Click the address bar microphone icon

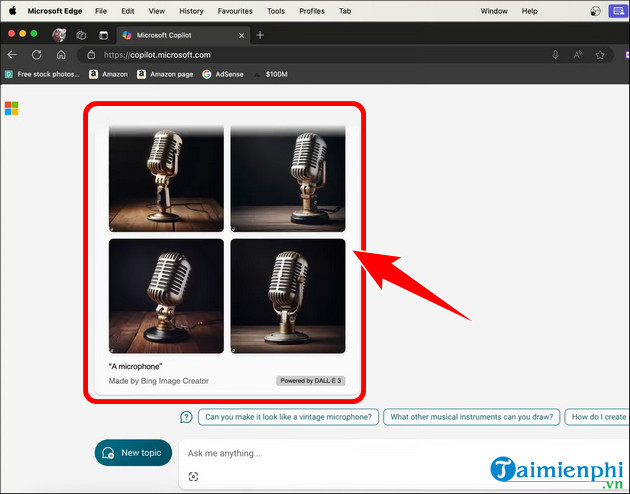pyautogui.click(x=555, y=55)
